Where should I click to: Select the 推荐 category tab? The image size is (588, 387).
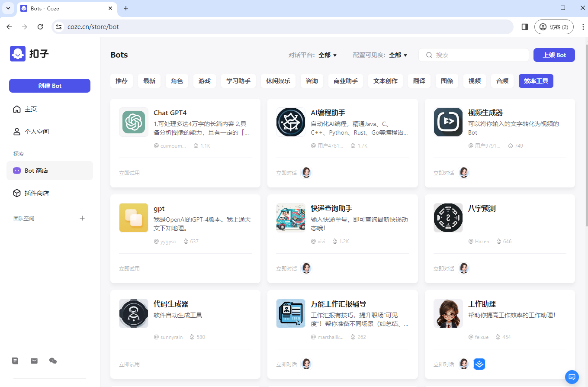coord(122,81)
